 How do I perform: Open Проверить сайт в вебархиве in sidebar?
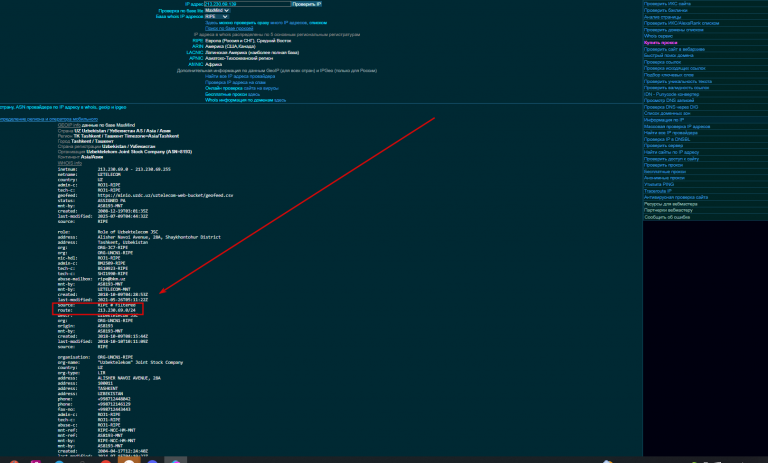click(674, 49)
